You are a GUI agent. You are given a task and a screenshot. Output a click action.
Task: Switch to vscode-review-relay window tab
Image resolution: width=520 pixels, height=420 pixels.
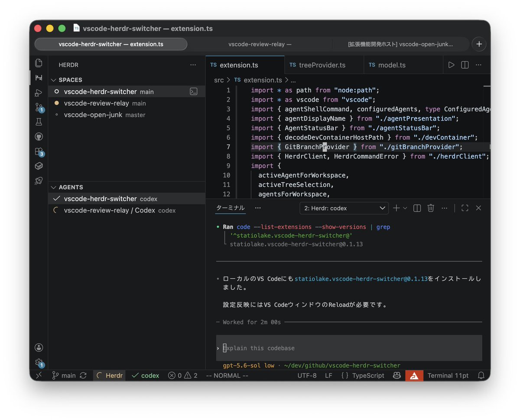point(260,44)
